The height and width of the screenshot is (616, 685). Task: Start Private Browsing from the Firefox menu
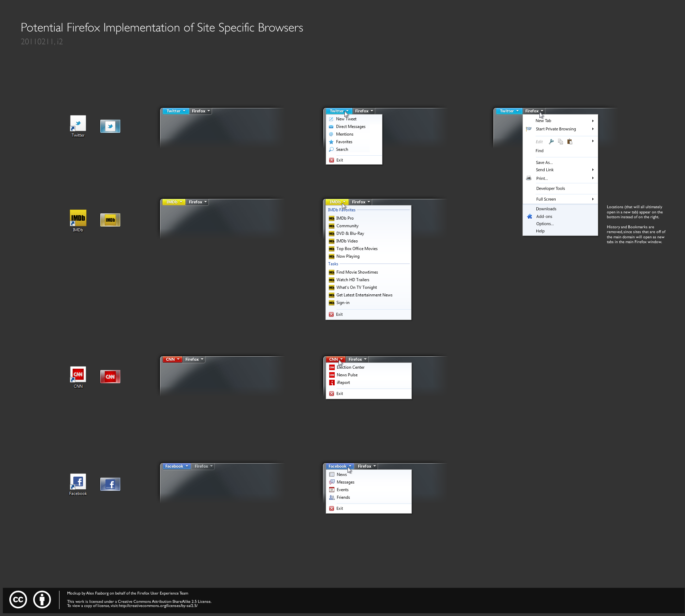point(556,129)
